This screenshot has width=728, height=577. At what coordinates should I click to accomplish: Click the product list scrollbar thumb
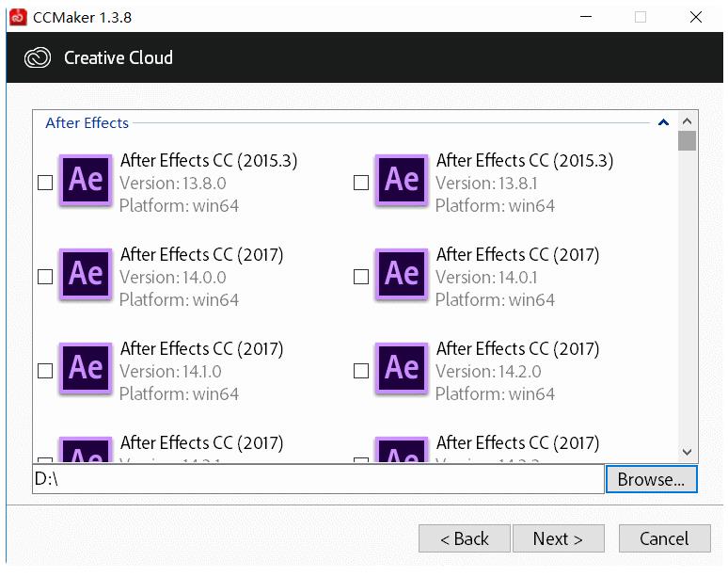click(688, 141)
